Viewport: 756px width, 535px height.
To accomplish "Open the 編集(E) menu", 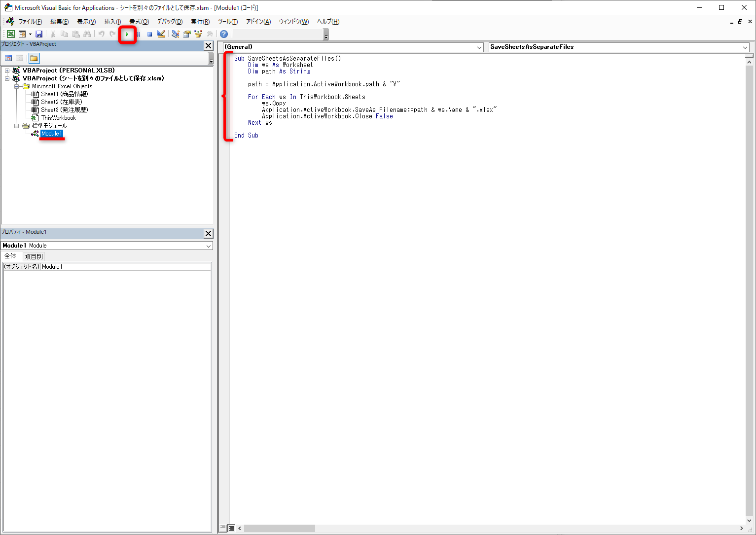I will [59, 22].
